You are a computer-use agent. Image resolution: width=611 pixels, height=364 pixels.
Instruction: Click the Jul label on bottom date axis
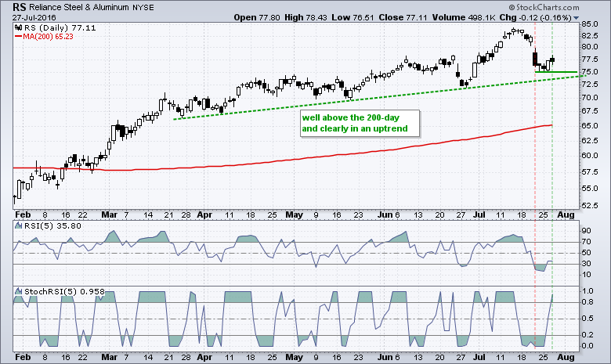tap(479, 357)
